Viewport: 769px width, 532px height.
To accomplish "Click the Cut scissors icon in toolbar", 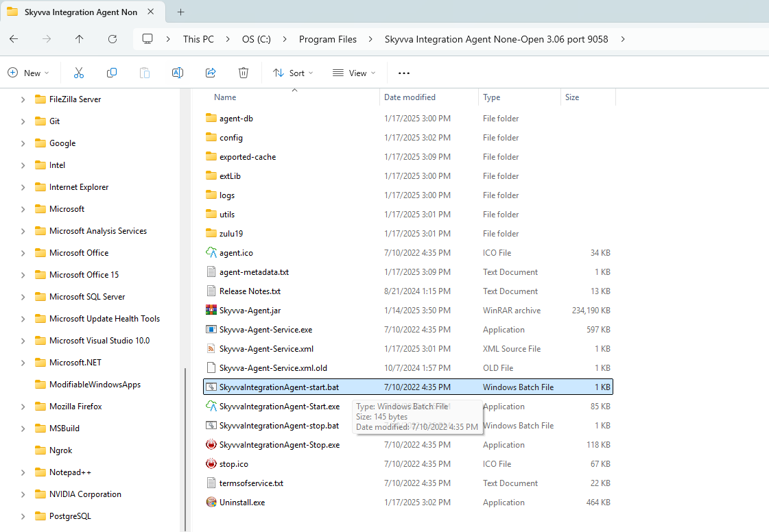I will (78, 73).
